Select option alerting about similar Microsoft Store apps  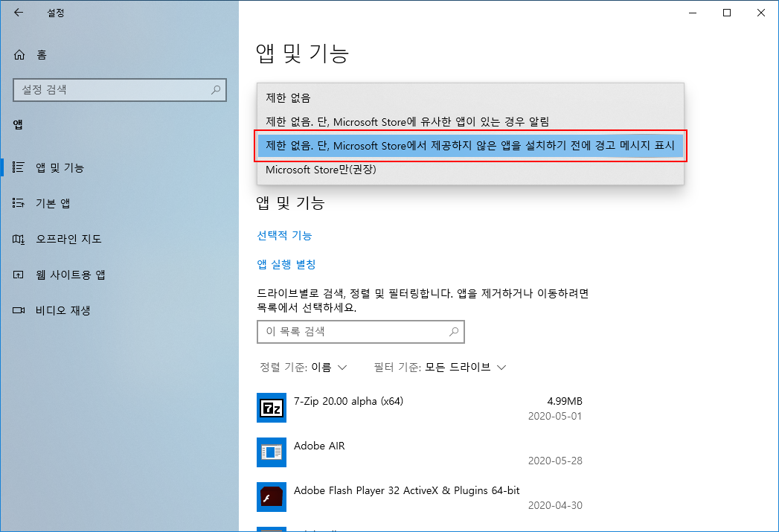(x=470, y=122)
